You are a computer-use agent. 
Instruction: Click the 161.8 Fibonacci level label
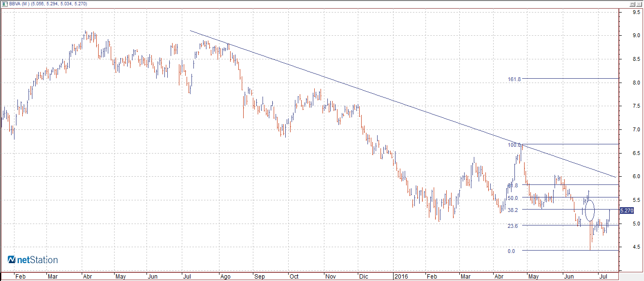513,79
